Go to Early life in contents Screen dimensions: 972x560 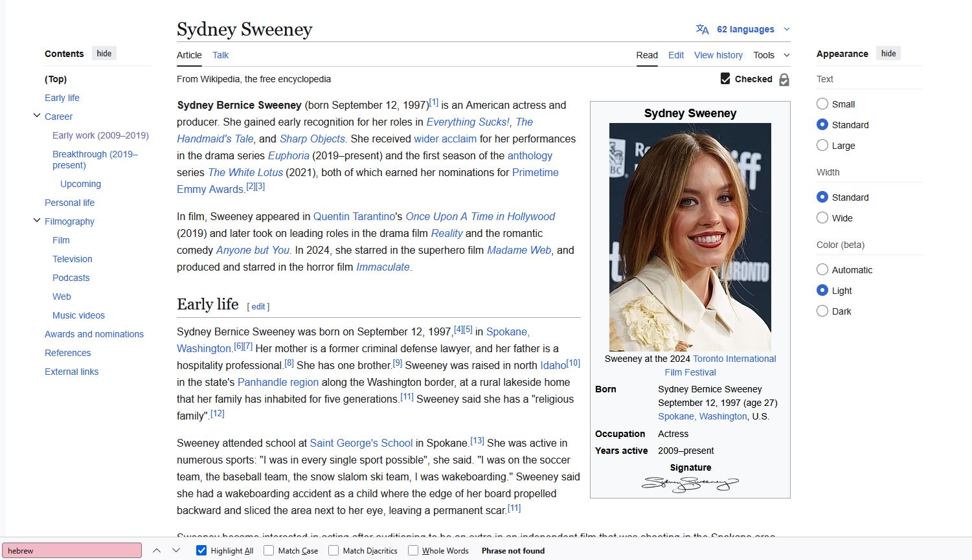click(62, 98)
